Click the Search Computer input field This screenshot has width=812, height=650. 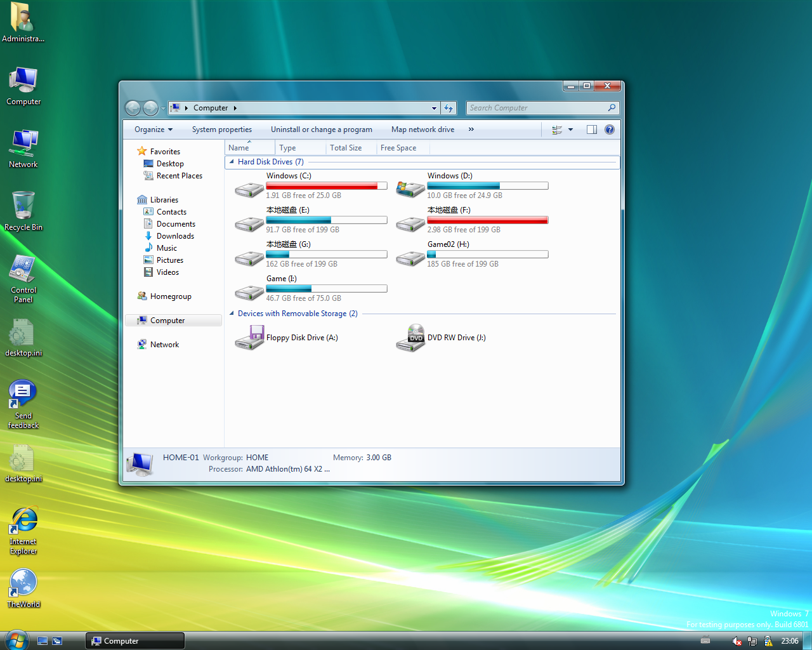point(536,108)
